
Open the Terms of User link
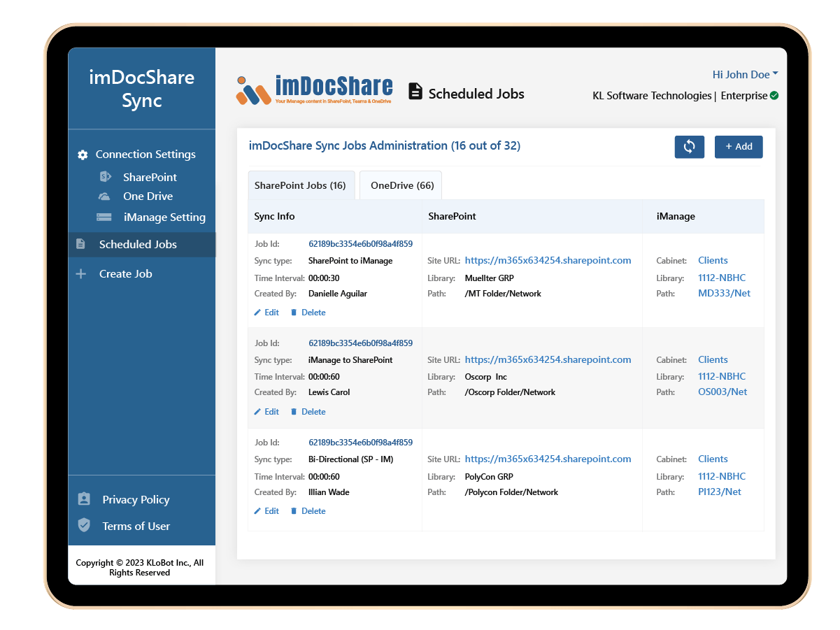click(136, 526)
